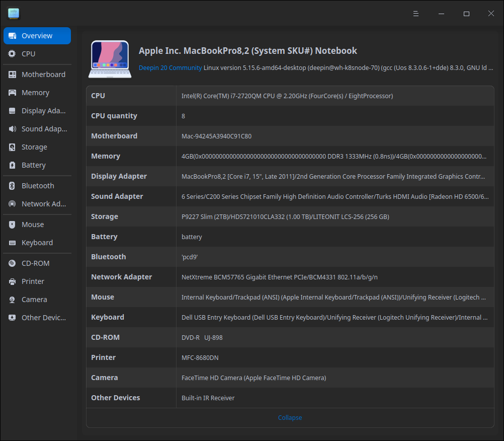Open the Other Devices section
The width and height of the screenshot is (504, 441).
(37, 318)
